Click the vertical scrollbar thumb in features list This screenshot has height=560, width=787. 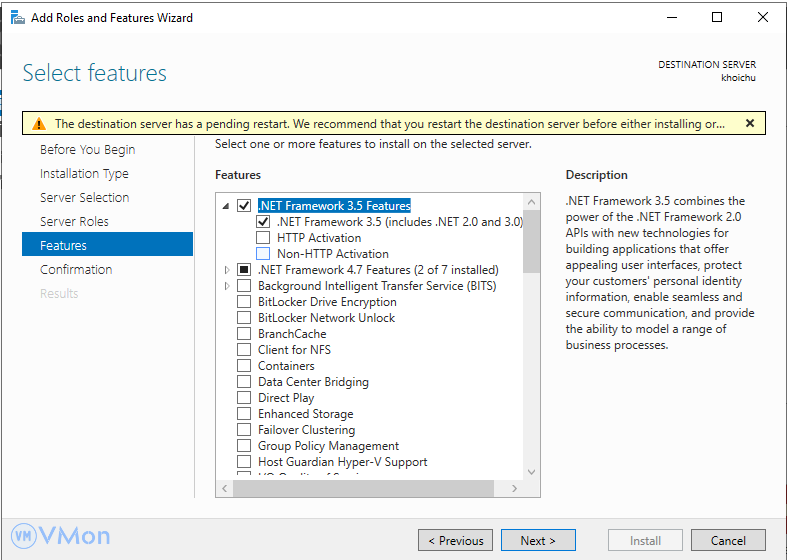point(532,242)
